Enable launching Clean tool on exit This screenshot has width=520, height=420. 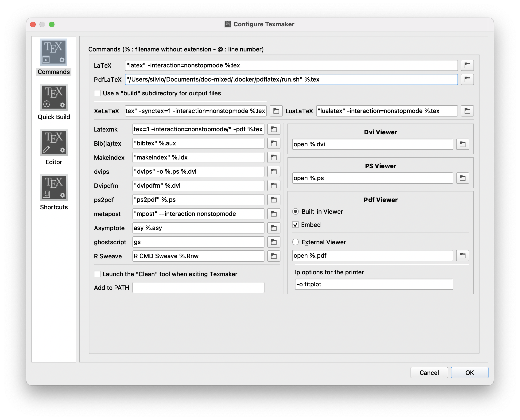coord(97,274)
